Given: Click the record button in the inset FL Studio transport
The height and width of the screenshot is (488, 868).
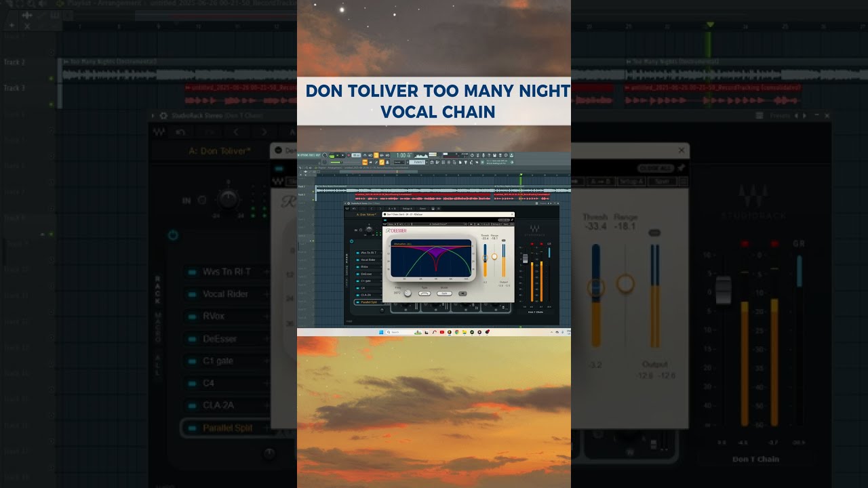Looking at the screenshot, I should pyautogui.click(x=349, y=155).
